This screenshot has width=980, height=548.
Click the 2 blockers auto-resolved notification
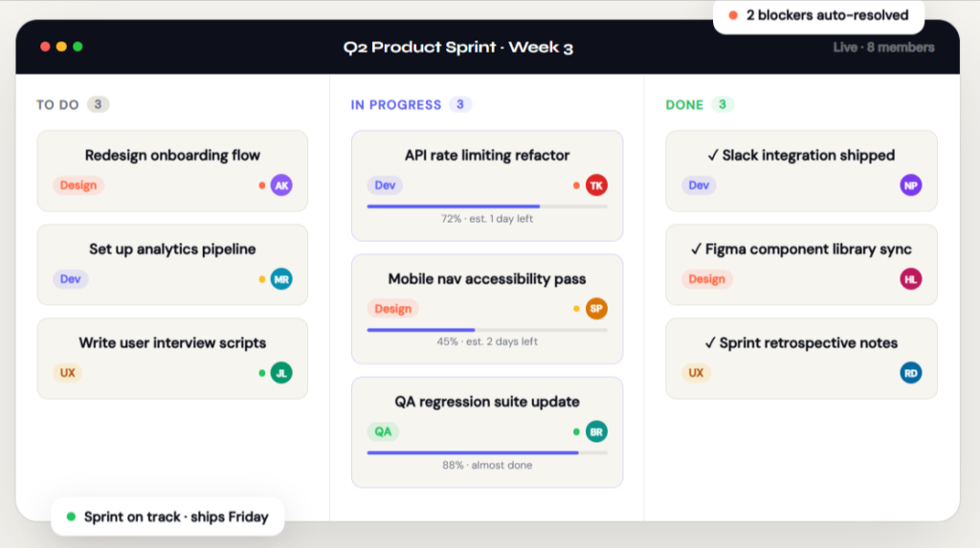[818, 15]
